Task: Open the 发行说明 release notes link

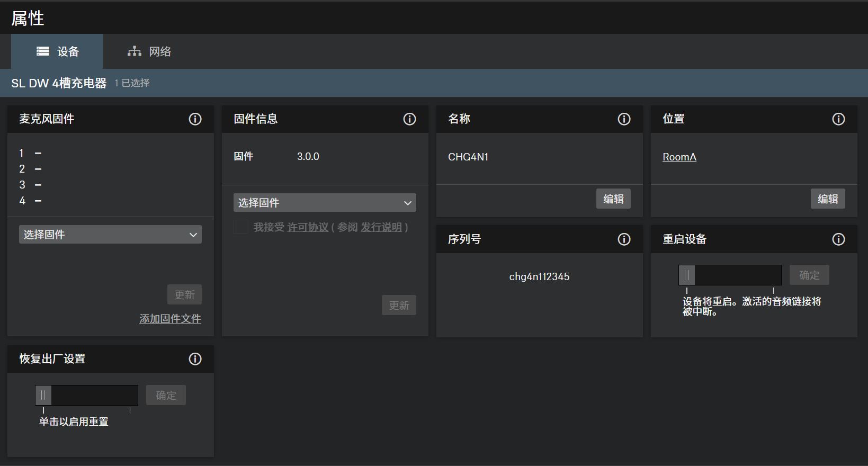Action: click(381, 227)
